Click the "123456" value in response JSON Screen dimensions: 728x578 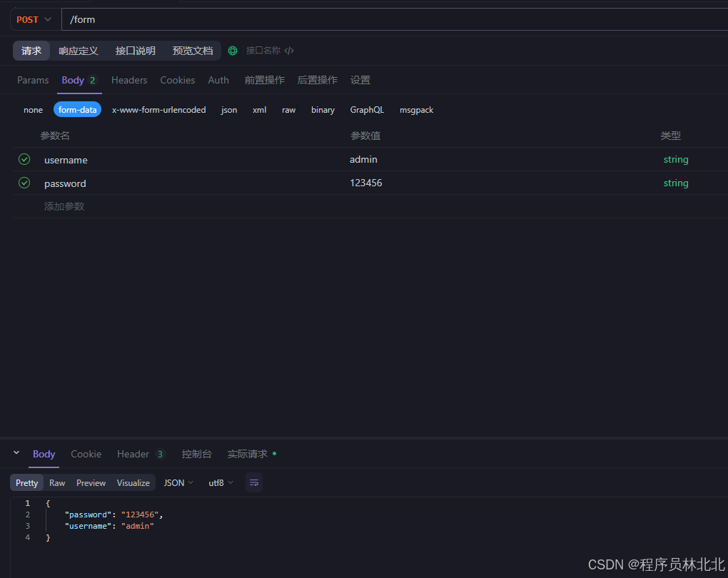click(140, 514)
